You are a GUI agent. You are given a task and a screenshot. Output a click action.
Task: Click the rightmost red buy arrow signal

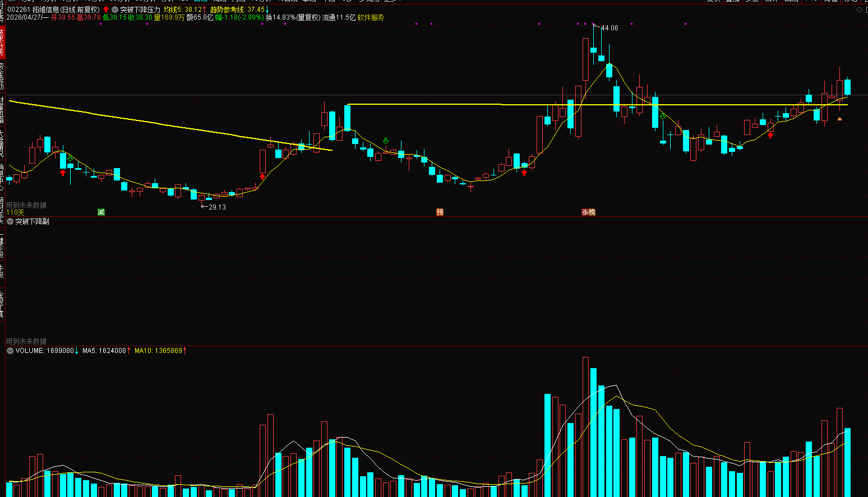(770, 134)
